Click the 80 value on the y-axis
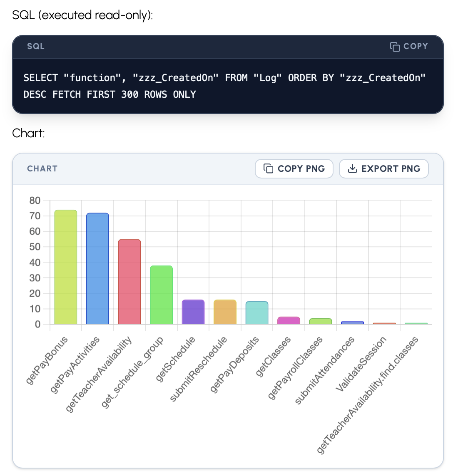 click(35, 201)
